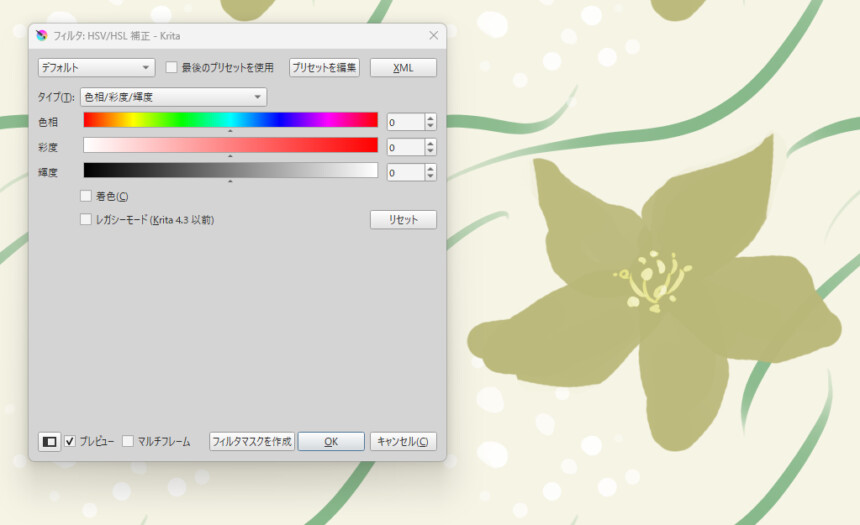Enable the マルチフレーム checkbox
The width and height of the screenshot is (860, 525).
click(x=128, y=441)
